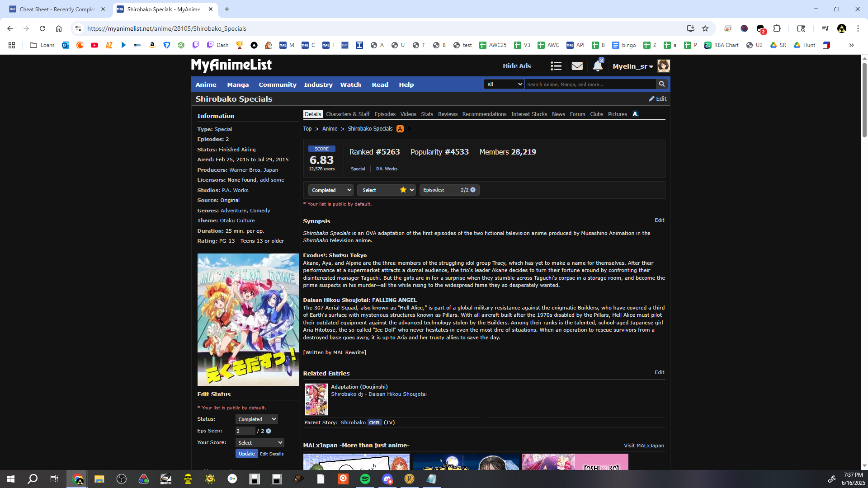Image resolution: width=868 pixels, height=488 pixels.
Task: Expand the All search category dropdown
Action: click(504, 84)
